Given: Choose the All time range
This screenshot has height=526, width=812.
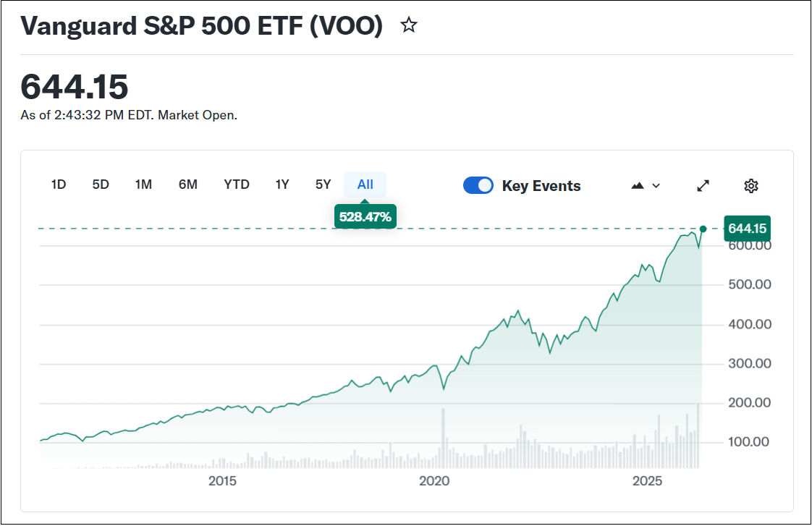Looking at the screenshot, I should pyautogui.click(x=365, y=184).
